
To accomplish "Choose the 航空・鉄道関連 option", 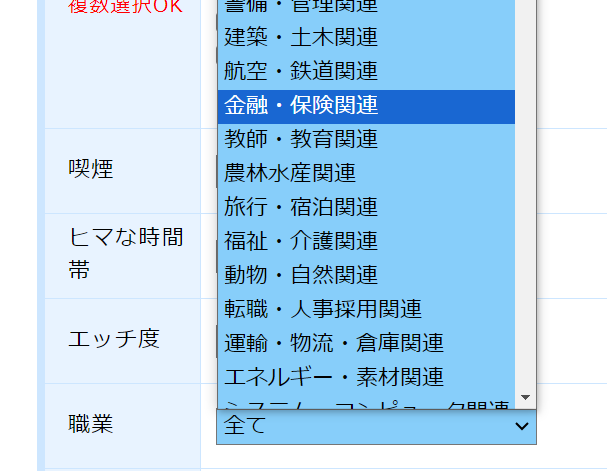I will (301, 71).
